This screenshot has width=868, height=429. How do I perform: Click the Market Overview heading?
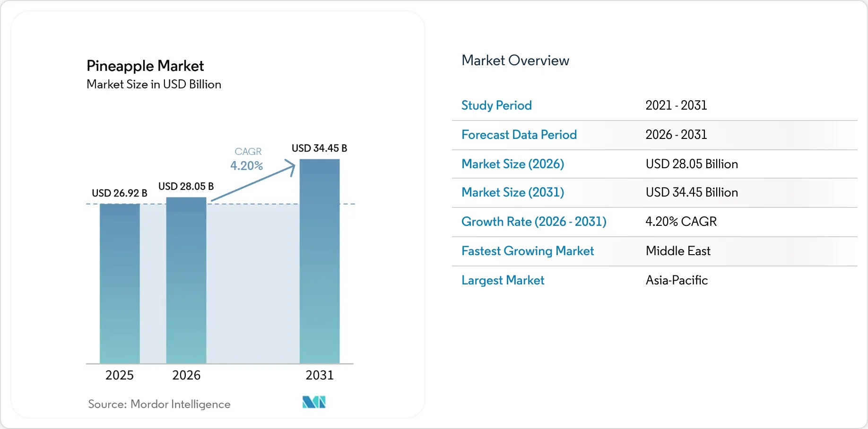pos(515,60)
